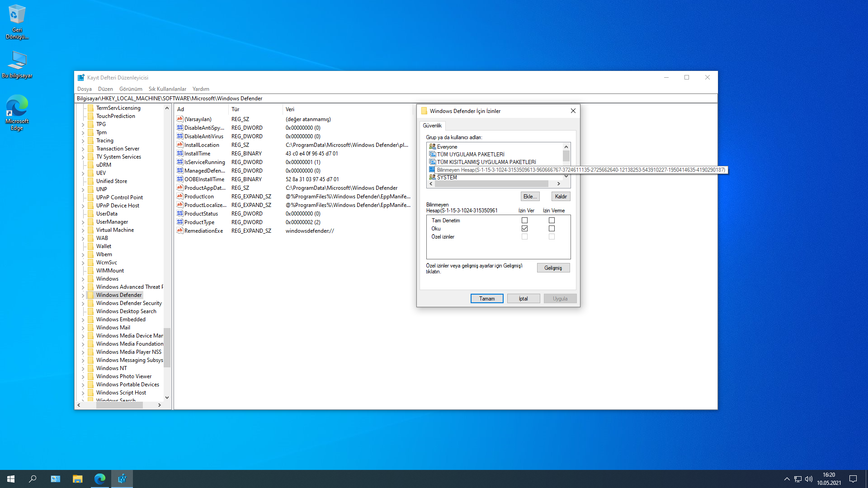Click the Gelişmiş button
The width and height of the screenshot is (868, 488).
point(553,268)
